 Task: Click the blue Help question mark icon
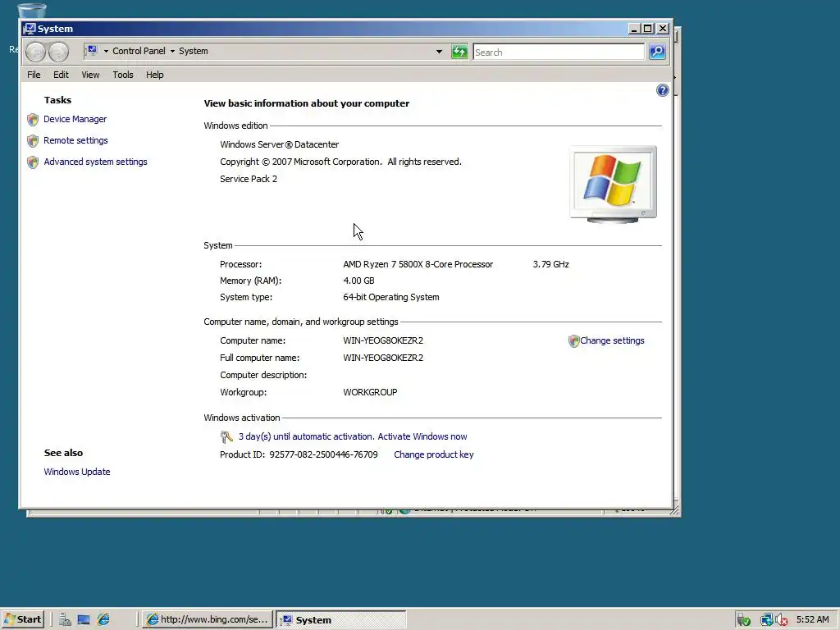click(663, 90)
